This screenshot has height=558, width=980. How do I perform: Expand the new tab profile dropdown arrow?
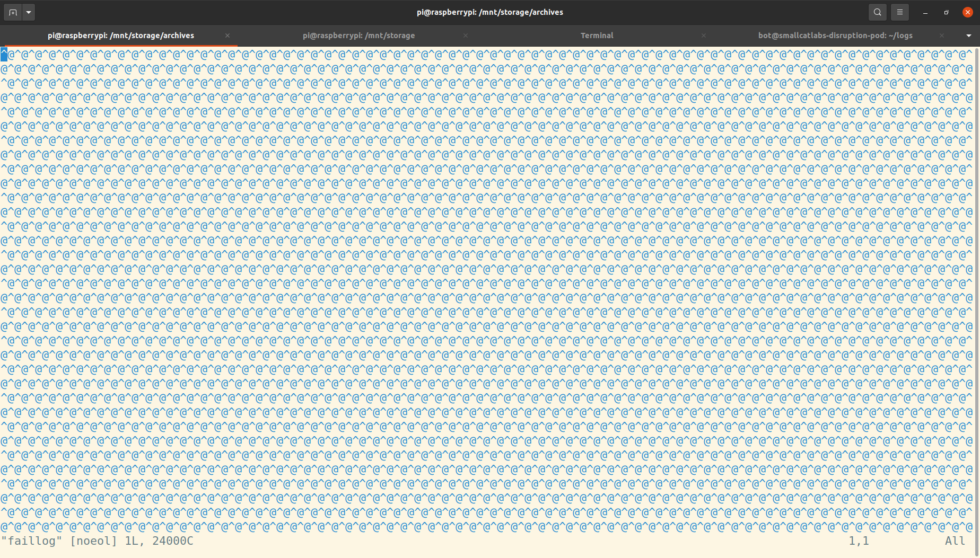[29, 12]
